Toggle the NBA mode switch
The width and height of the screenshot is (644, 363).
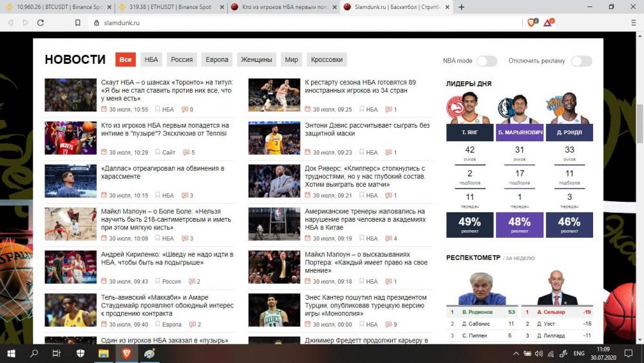pos(486,61)
